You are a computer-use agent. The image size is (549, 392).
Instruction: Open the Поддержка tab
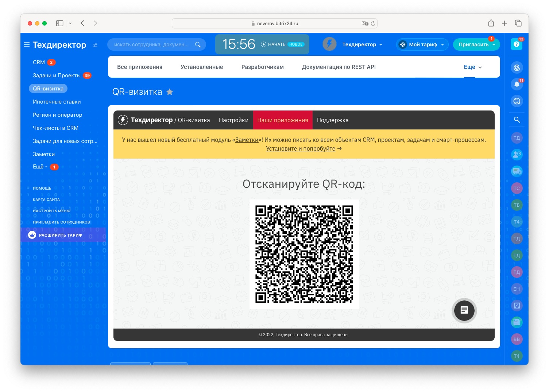pyautogui.click(x=333, y=120)
